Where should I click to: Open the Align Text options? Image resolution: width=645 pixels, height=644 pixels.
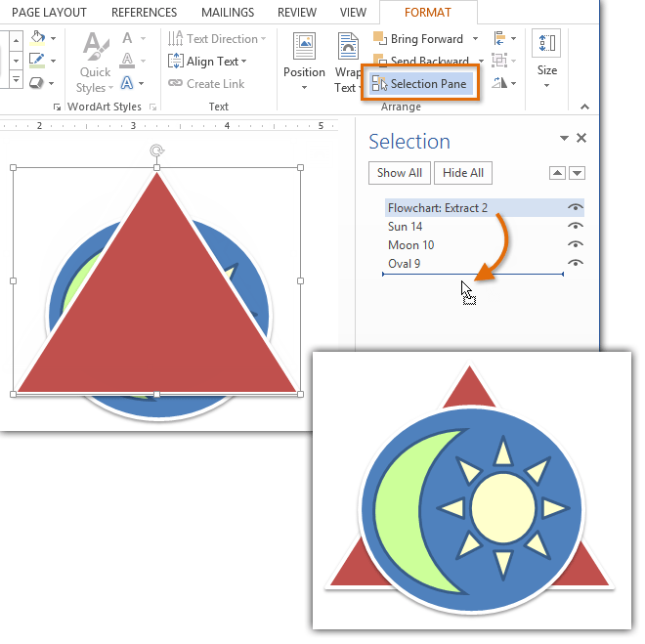click(207, 62)
